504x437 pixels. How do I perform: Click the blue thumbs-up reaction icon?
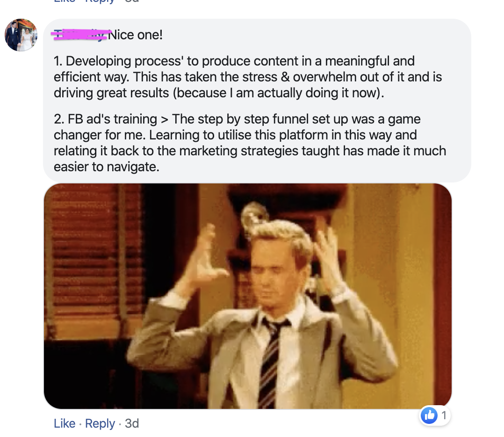[429, 415]
